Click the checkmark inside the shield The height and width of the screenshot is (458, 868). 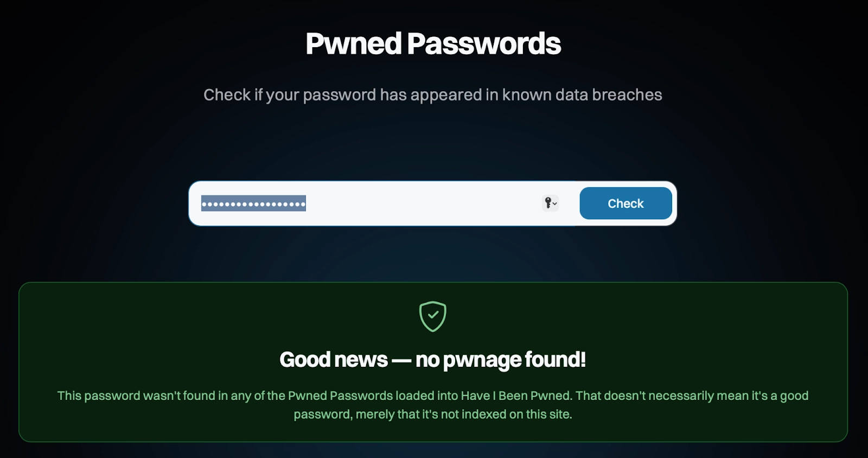[x=433, y=315]
